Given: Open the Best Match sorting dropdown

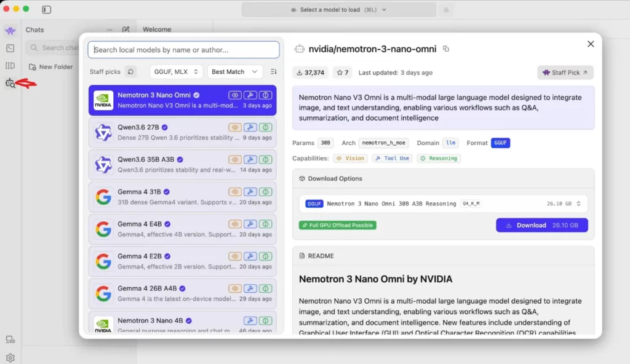Looking at the screenshot, I should coord(234,71).
